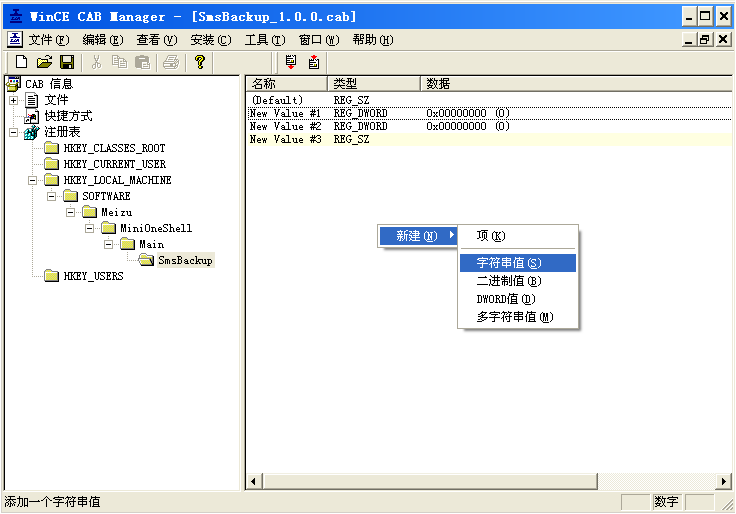Screen dimensions: 736x514
Task: Collapse the Main tree node
Action: coord(108,244)
